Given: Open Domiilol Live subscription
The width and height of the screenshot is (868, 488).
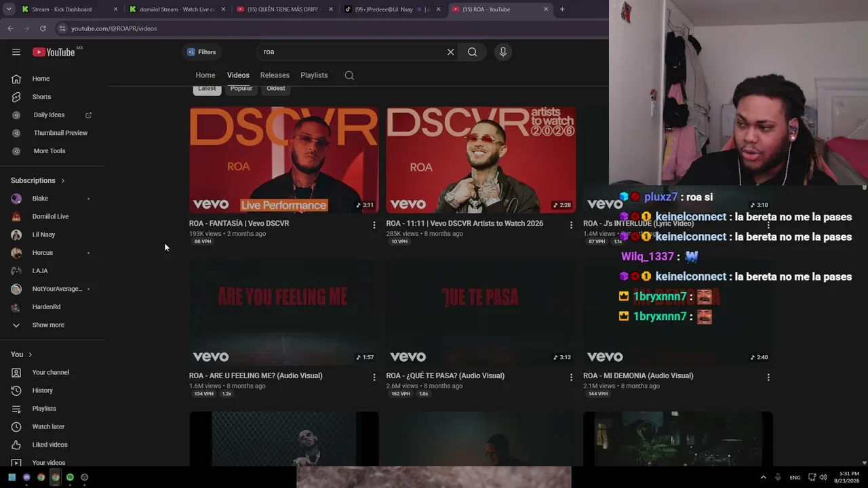Looking at the screenshot, I should (52, 217).
